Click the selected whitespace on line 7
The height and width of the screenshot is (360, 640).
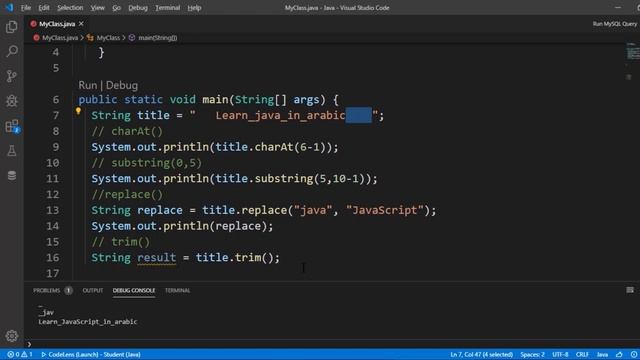359,115
